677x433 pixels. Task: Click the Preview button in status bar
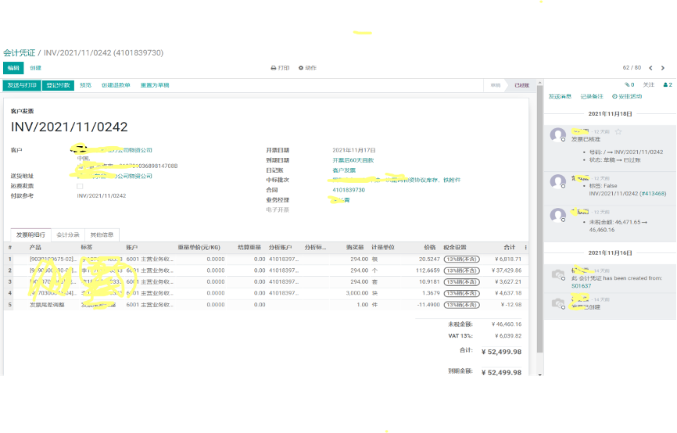pos(85,85)
